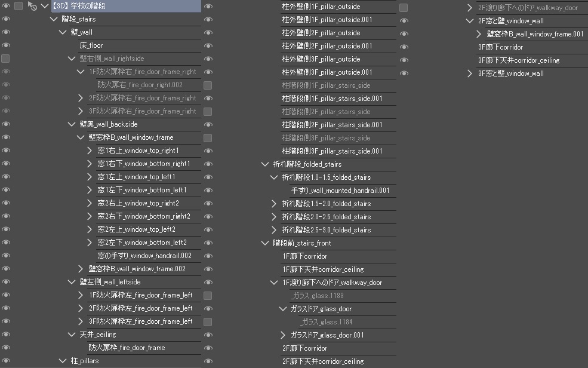Collapse 天井_ceiling group
Viewport: 588px width, 368px height.
click(72, 334)
